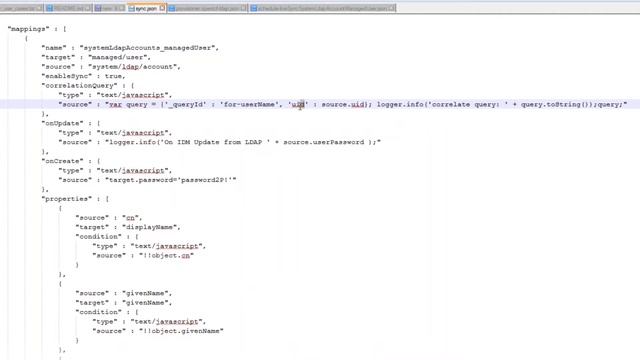Click query.toString() in the highlighted line
The image size is (640, 360).
(x=556, y=104)
